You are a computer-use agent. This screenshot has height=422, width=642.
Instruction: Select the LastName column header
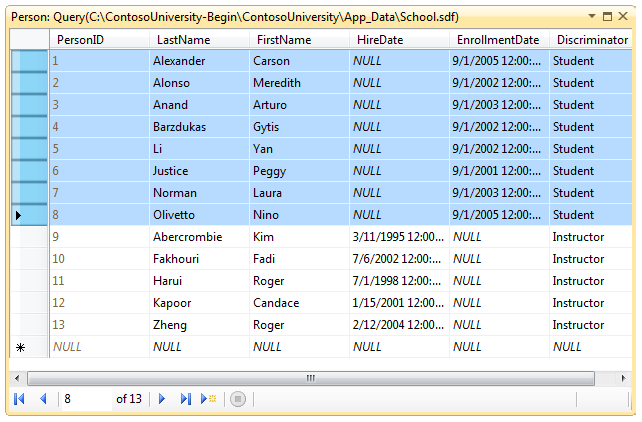199,40
